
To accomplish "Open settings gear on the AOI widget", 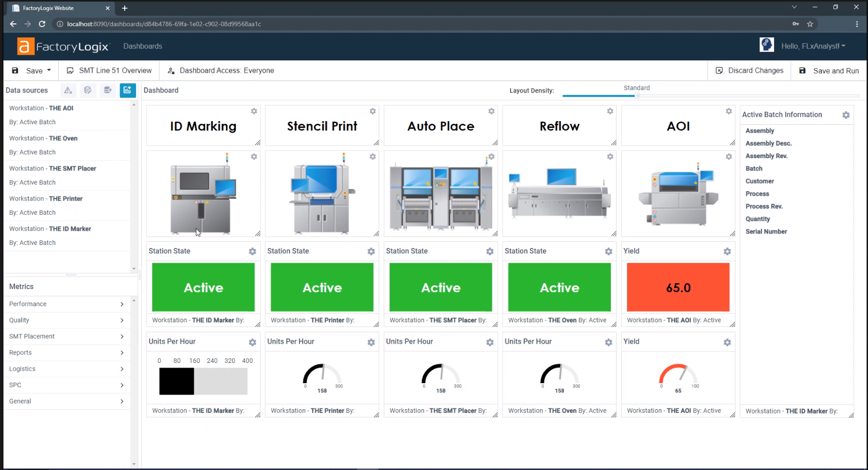I will click(x=729, y=111).
